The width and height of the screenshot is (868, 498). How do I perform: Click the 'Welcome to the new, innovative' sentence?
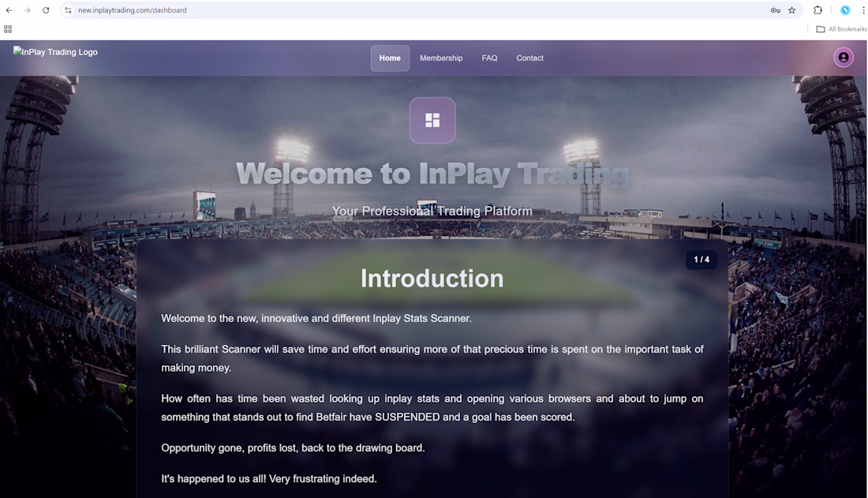[x=316, y=319]
